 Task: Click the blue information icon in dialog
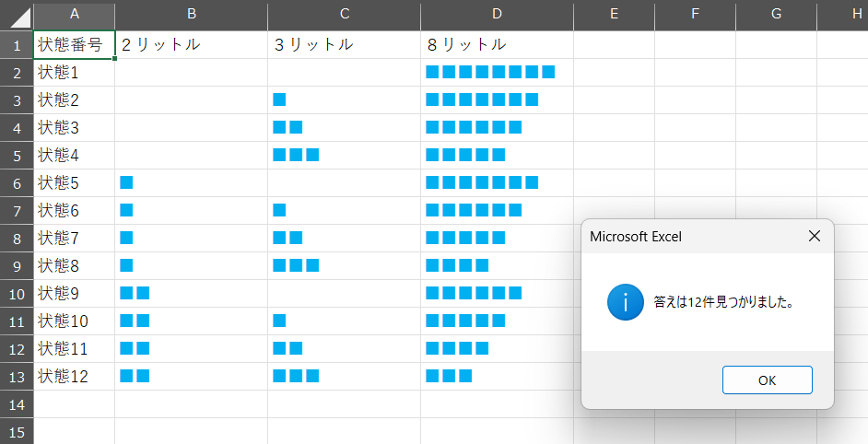(625, 302)
